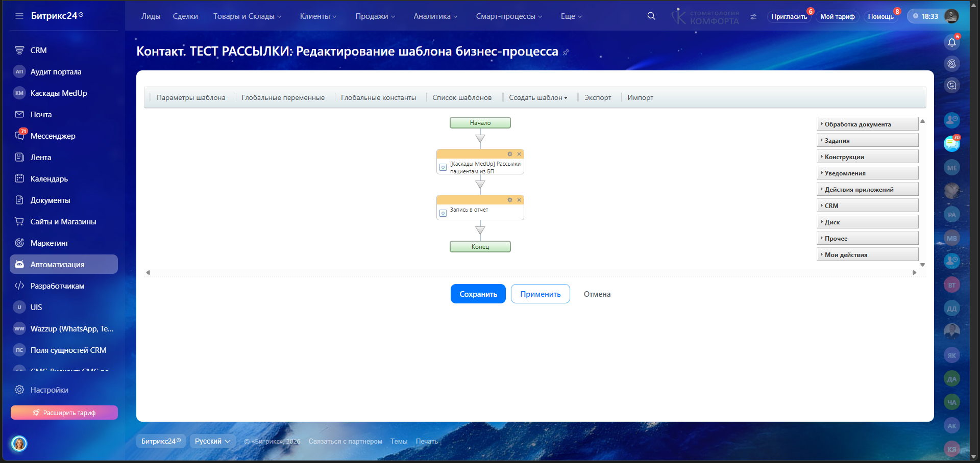Viewport: 980px width, 463px height.
Task: Open Мой тариф button
Action: pos(838,16)
